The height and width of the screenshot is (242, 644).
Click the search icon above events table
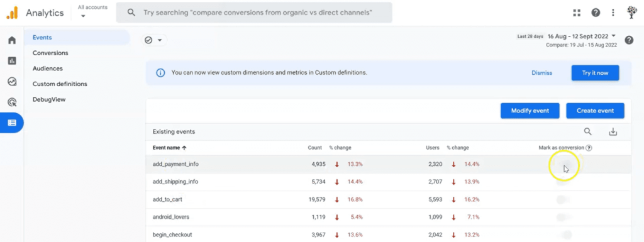pyautogui.click(x=588, y=131)
